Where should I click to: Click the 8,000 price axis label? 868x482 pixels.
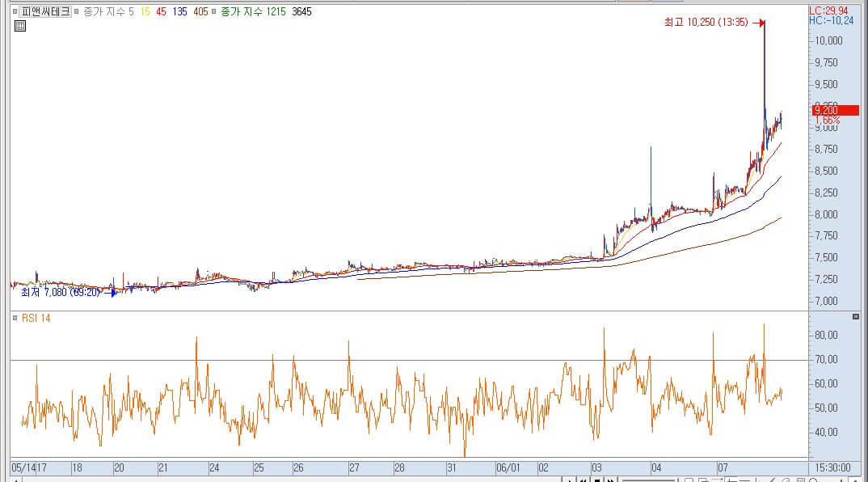point(826,214)
